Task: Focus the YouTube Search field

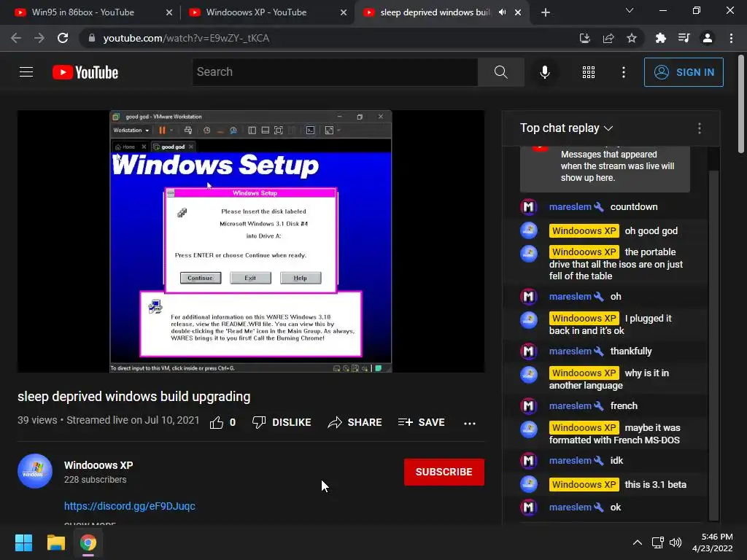Action: pyautogui.click(x=335, y=72)
